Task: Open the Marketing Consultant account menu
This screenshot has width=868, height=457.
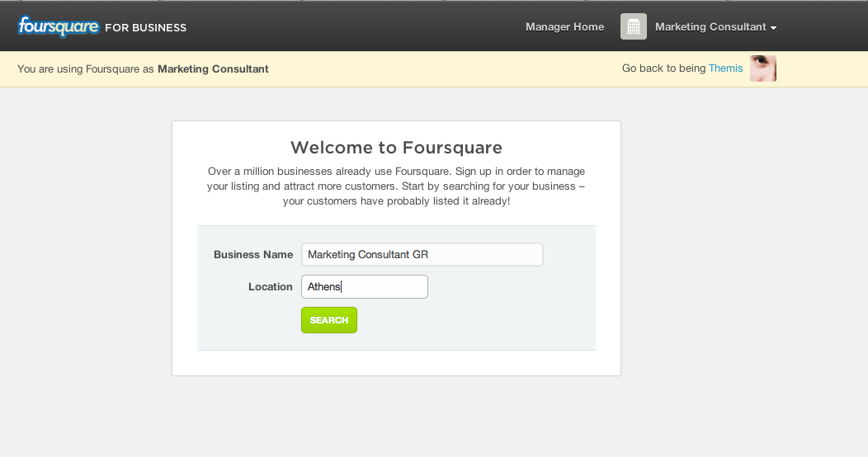Action: [710, 27]
